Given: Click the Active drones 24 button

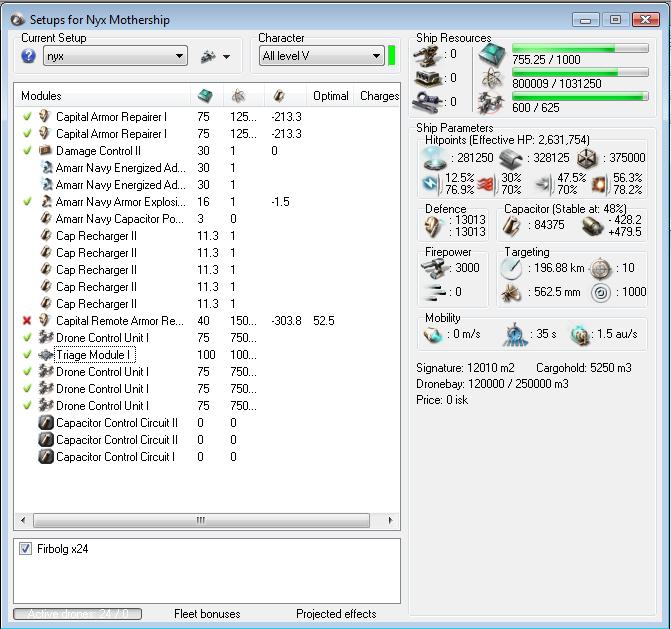Looking at the screenshot, I should pos(77,614).
